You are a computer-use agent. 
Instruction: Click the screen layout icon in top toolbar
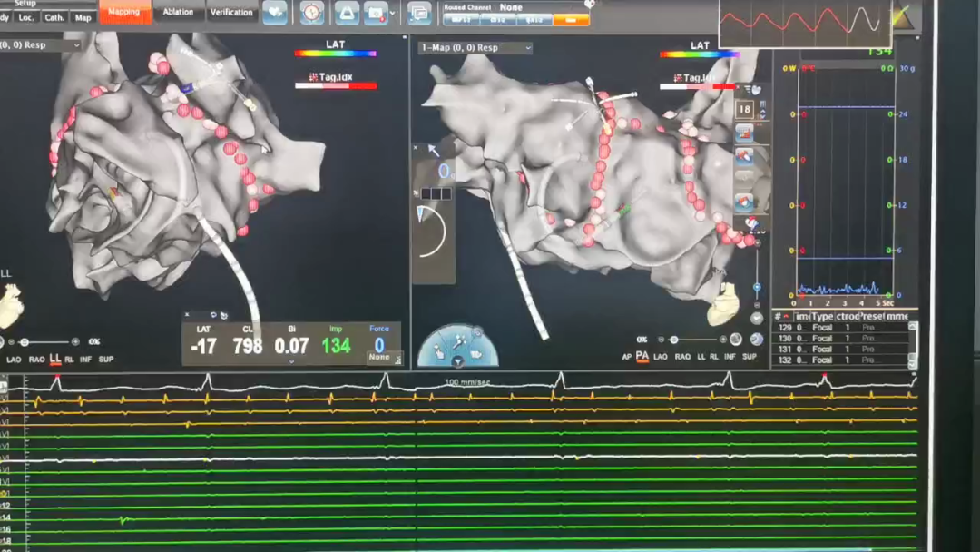click(x=419, y=13)
